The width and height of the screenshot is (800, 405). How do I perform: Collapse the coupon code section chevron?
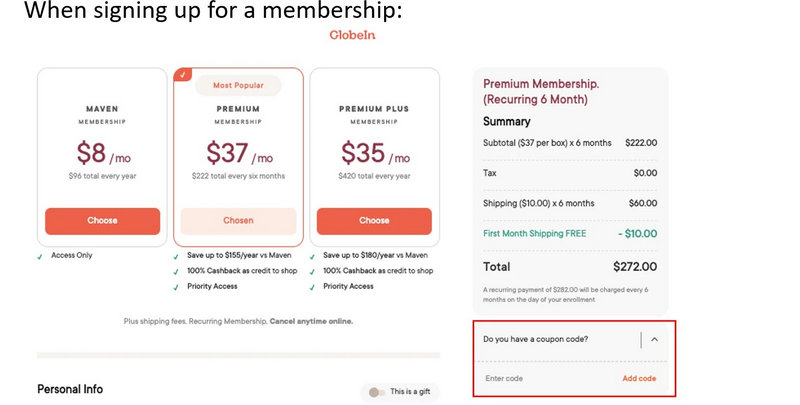(x=654, y=339)
